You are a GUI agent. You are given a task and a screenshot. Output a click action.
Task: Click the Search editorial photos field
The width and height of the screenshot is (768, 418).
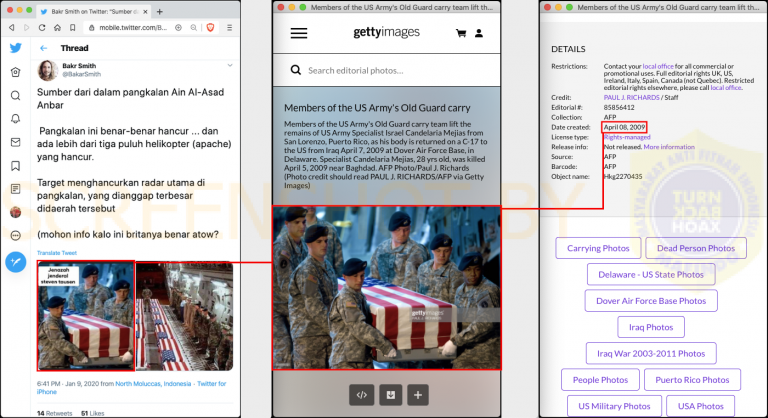[x=387, y=70]
